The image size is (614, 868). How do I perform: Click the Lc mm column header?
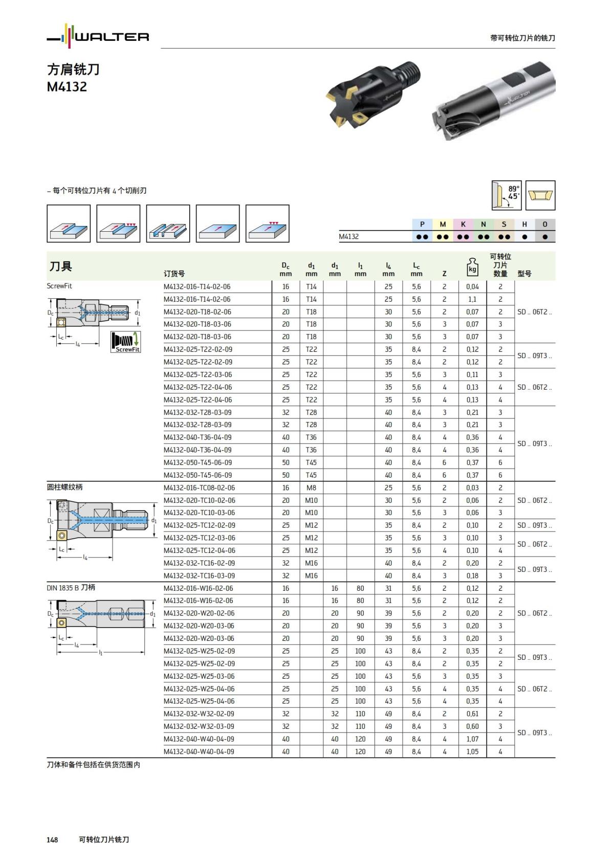coord(416,270)
